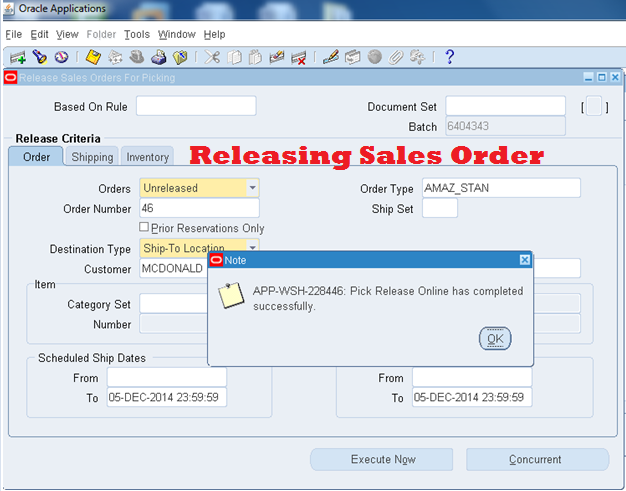Click the Scheduled Ship Dates label
This screenshot has height=491, width=626.
pyautogui.click(x=91, y=358)
